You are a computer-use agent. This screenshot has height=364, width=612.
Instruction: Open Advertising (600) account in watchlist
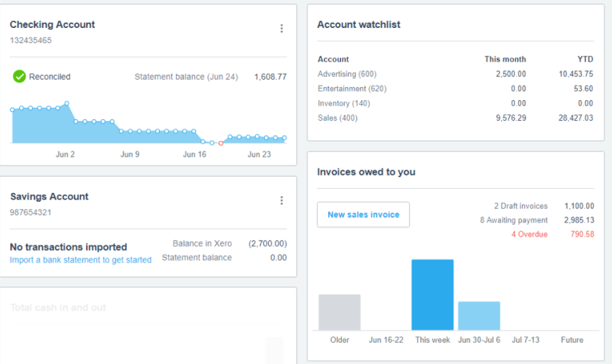[347, 74]
